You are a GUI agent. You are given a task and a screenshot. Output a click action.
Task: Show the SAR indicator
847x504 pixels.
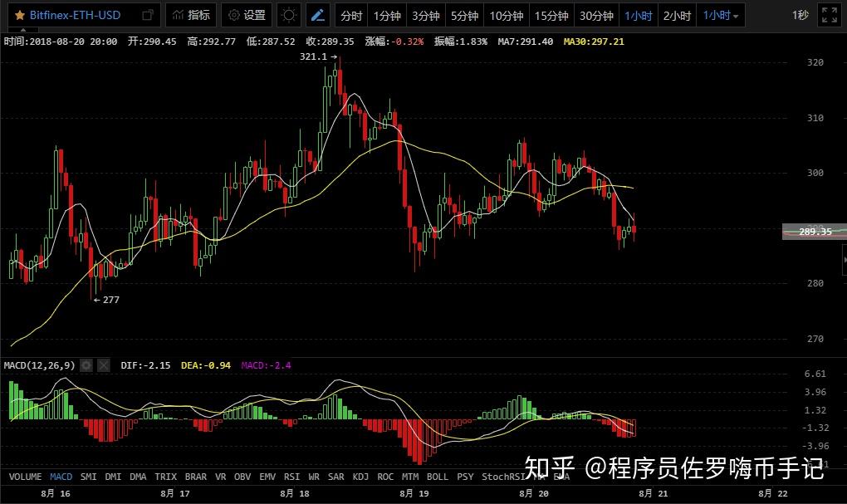[336, 477]
